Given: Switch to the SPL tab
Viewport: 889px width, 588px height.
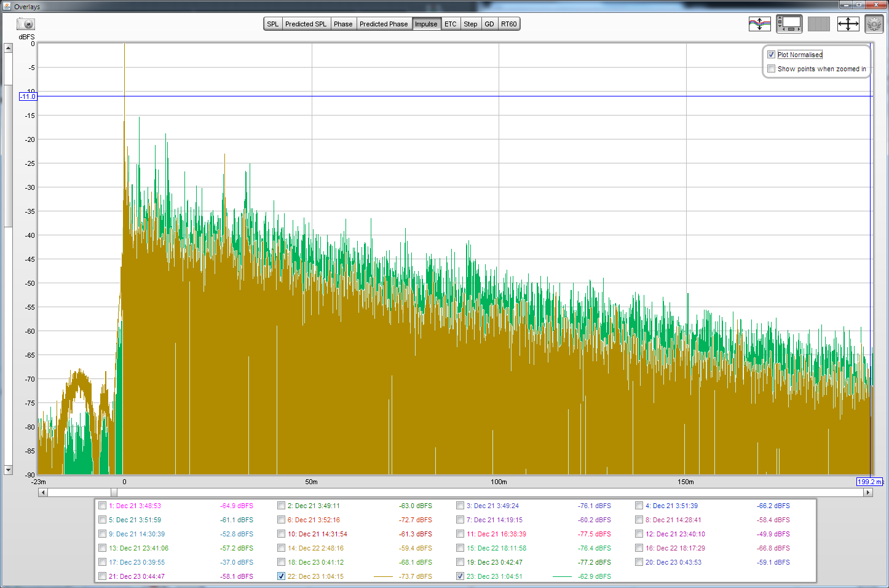Looking at the screenshot, I should click(x=273, y=24).
